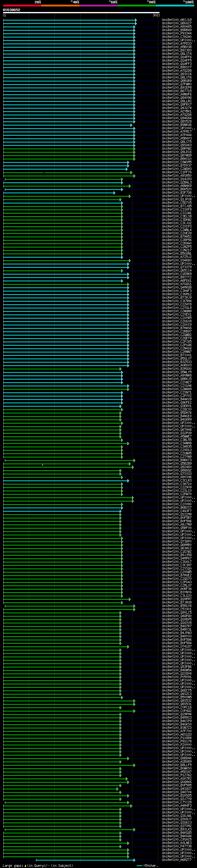This screenshot has width=197, height=868.
Task: Select the UniRef100_C2WDH3 label
Action: coord(177,169)
